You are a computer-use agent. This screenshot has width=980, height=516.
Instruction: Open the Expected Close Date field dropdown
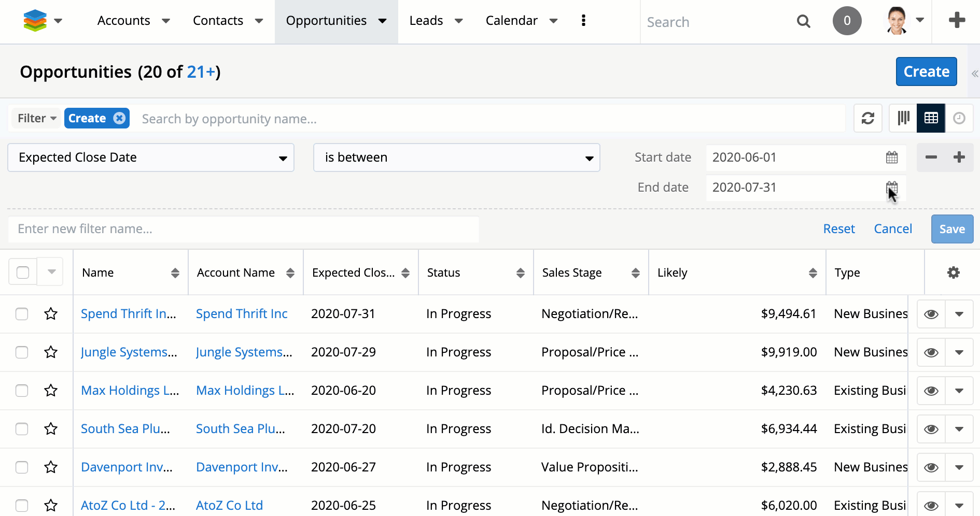[151, 157]
